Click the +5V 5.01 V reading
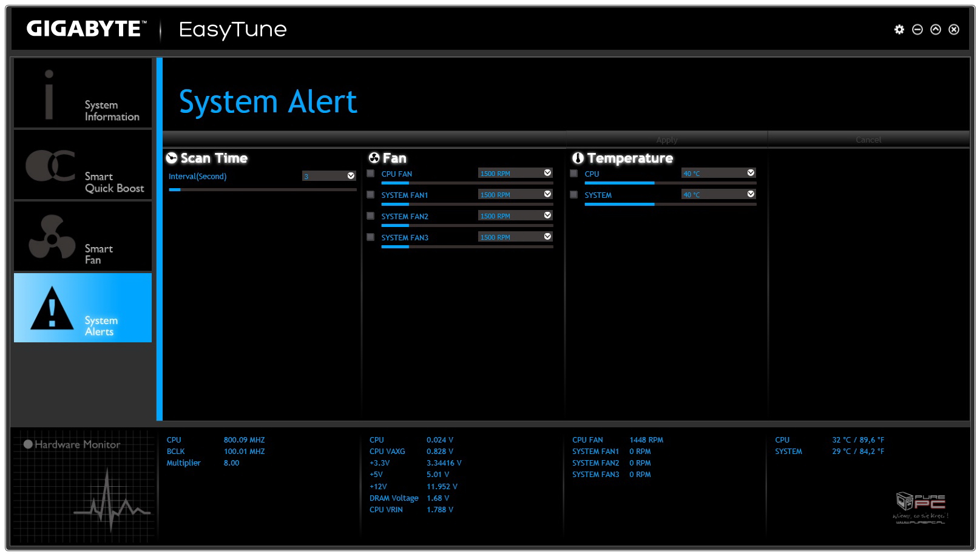 coord(438,475)
